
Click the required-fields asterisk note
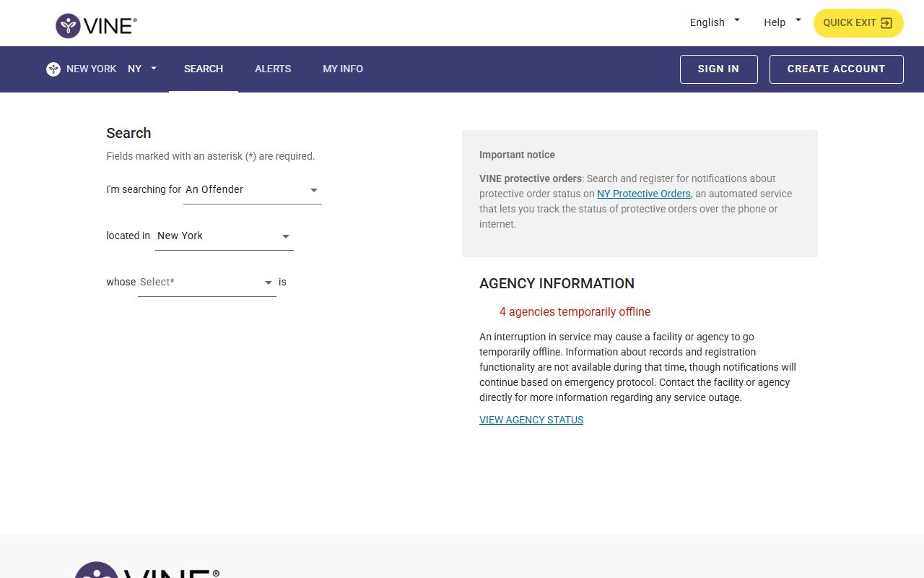point(211,156)
